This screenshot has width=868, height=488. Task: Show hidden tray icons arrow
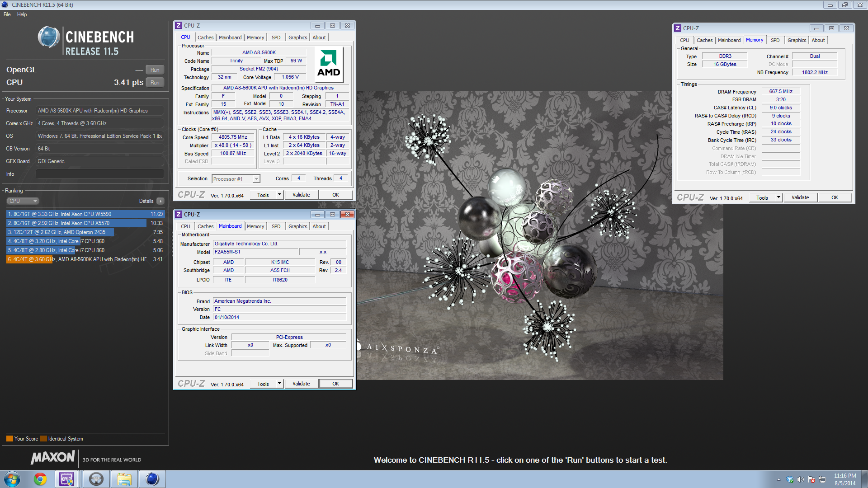click(x=778, y=479)
